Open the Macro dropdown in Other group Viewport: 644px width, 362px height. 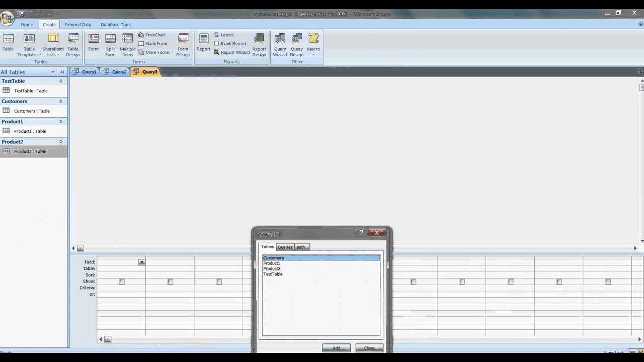point(313,54)
